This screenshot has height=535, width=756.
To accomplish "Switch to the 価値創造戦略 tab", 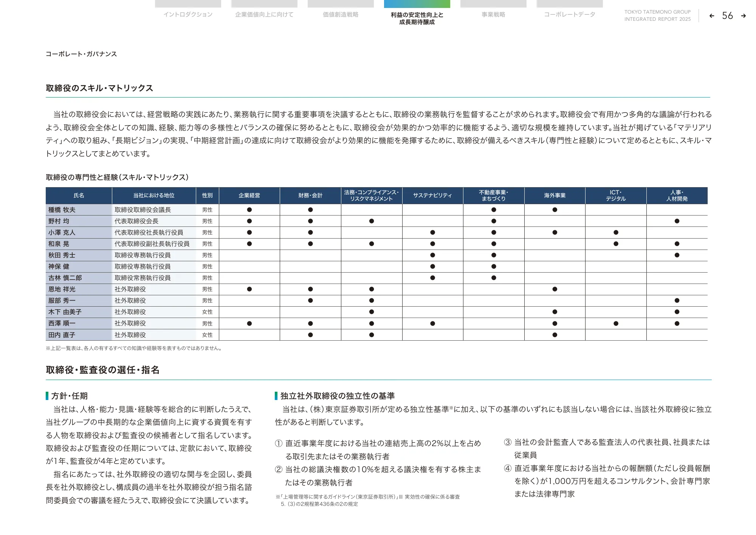I will 341,14.
